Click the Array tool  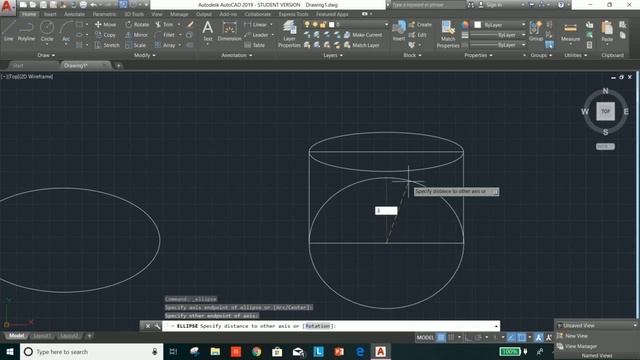coord(165,45)
